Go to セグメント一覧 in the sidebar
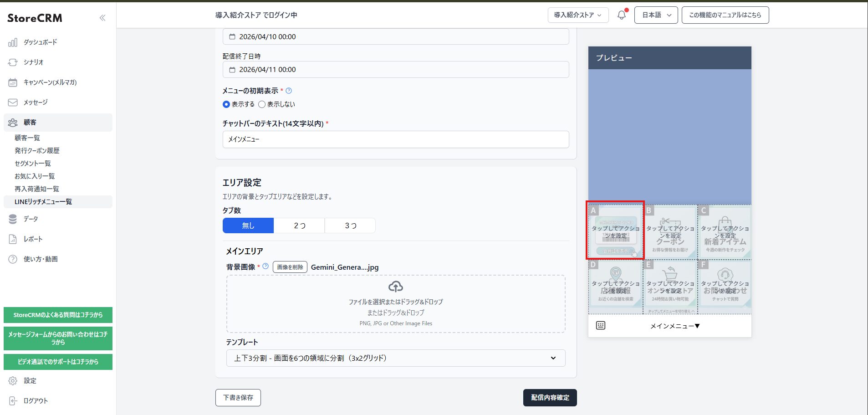The image size is (868, 415). point(33,164)
